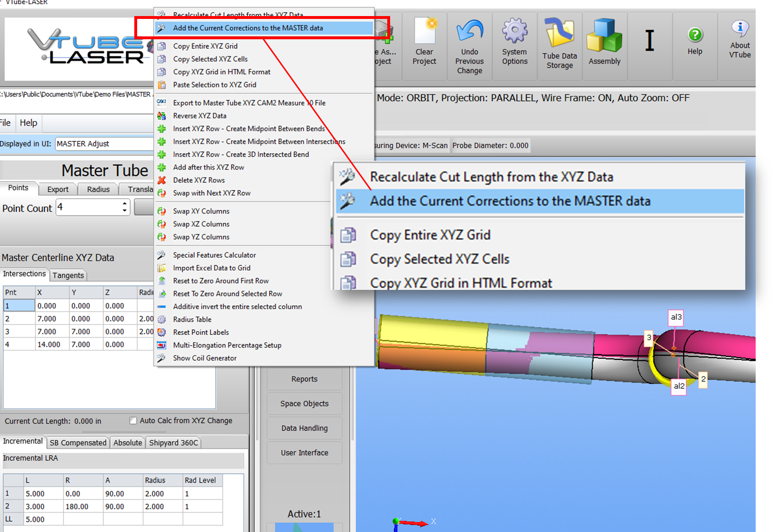Open About VTube info icon
The image size is (776, 532).
tap(740, 28)
